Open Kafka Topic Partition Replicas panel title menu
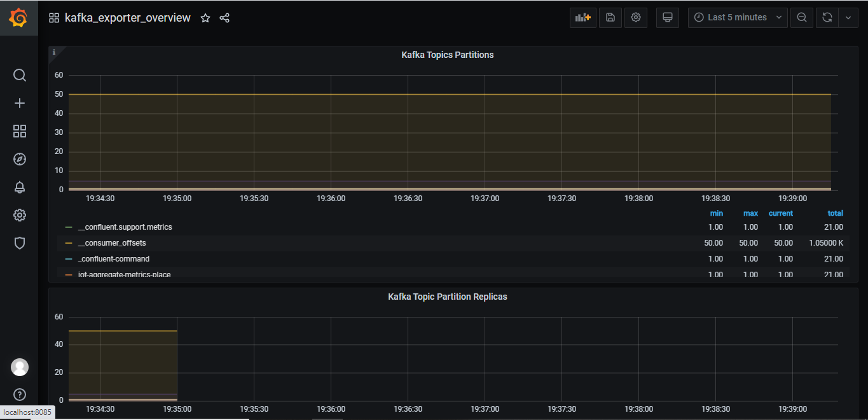The width and height of the screenshot is (868, 420). point(448,297)
